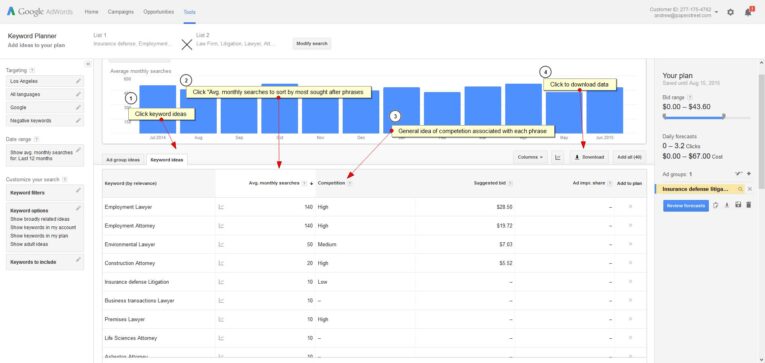The width and height of the screenshot is (765, 363).
Task: Edit Keyword options with pencil icon
Action: [x=78, y=208]
